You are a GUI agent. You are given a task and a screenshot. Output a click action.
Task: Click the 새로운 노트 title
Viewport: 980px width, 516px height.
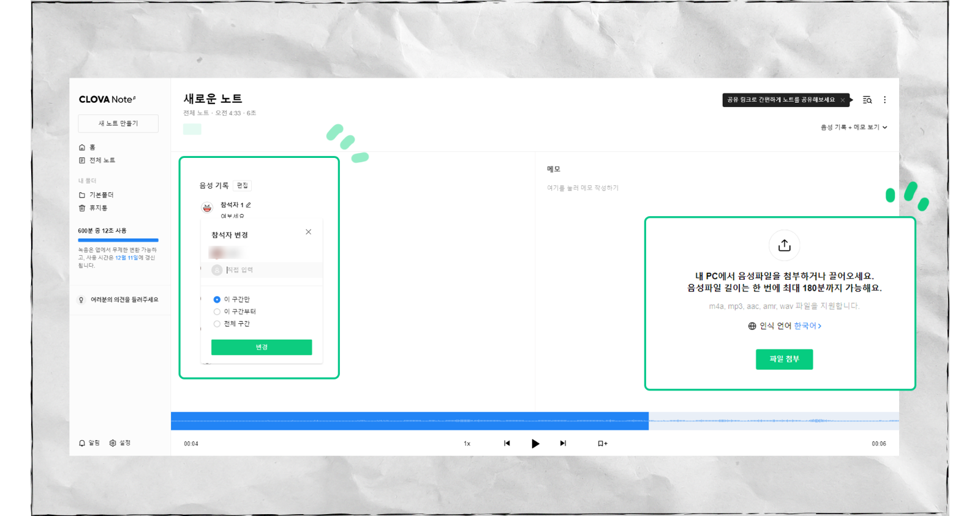click(213, 99)
